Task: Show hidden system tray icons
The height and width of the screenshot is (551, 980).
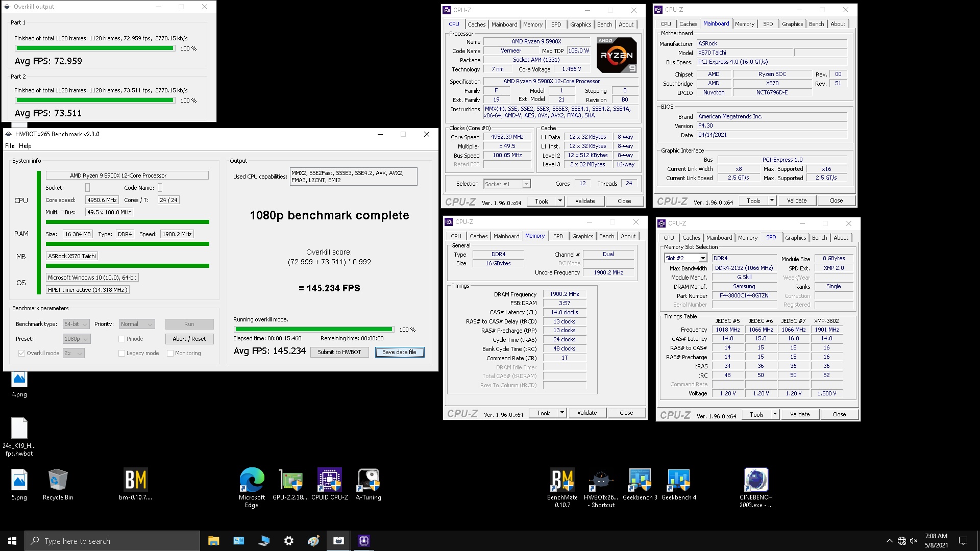Action: tap(889, 541)
